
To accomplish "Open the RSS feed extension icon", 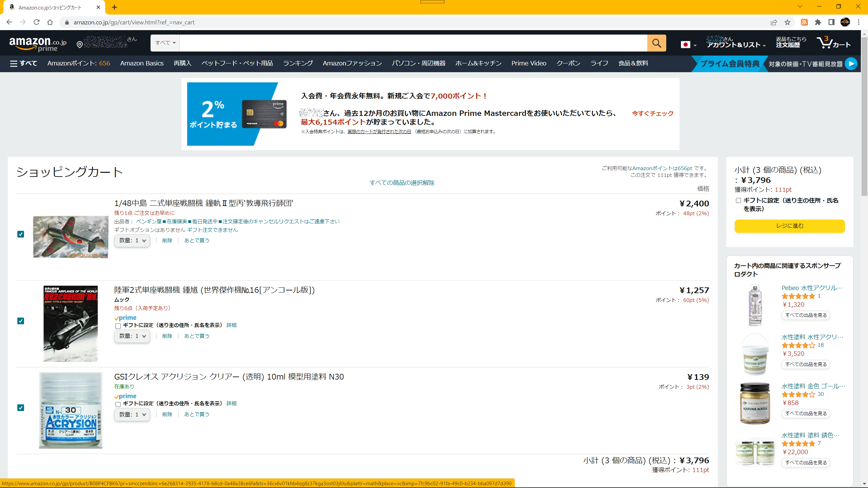I will click(x=804, y=22).
